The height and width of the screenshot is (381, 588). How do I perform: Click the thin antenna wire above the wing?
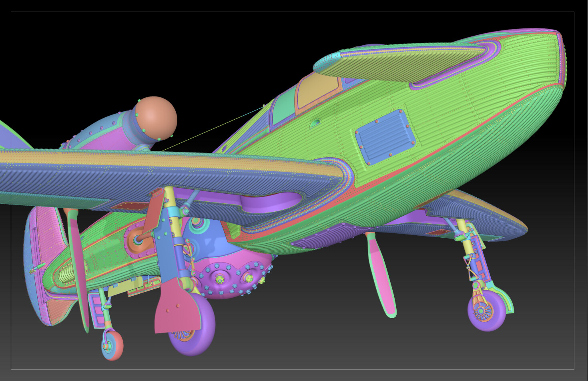tap(213, 128)
